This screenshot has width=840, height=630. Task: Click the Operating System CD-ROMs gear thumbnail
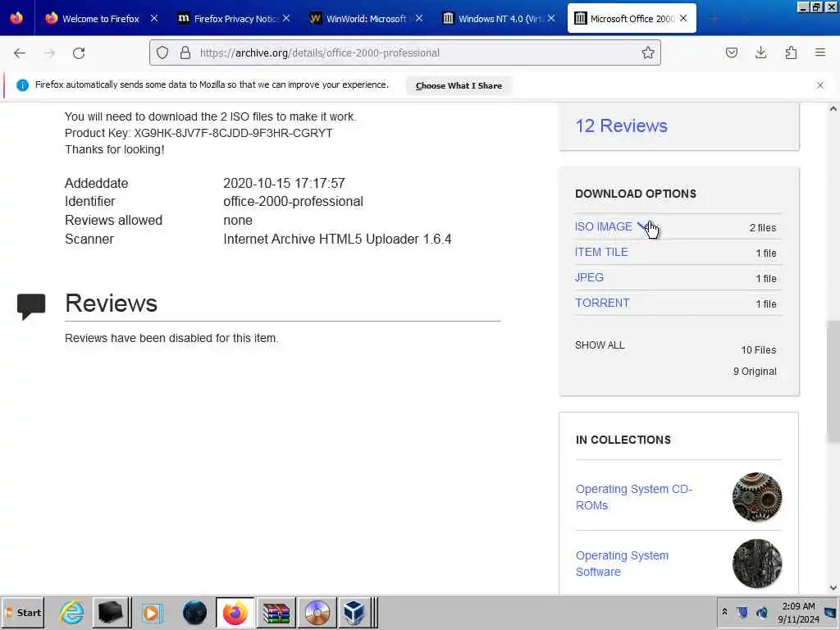click(x=756, y=497)
